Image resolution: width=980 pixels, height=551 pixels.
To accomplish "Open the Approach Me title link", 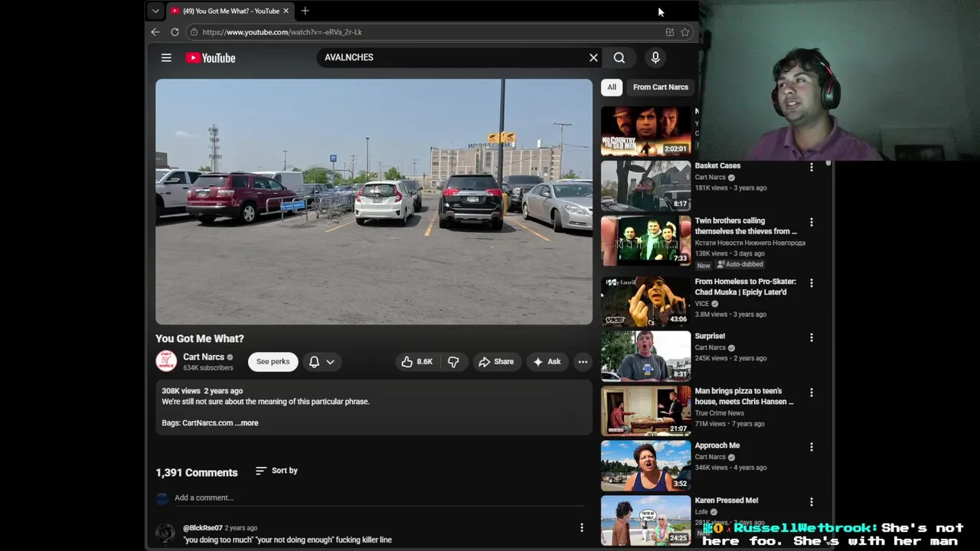I will pos(717,445).
